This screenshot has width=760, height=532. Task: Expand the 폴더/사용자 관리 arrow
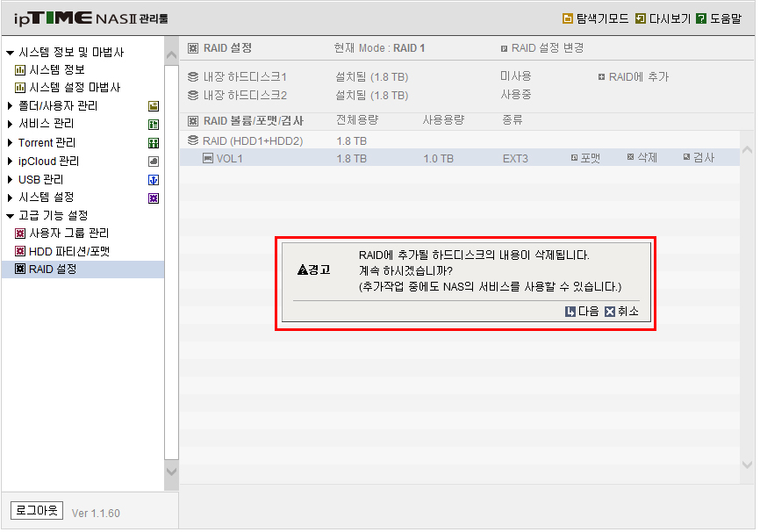coord(10,105)
